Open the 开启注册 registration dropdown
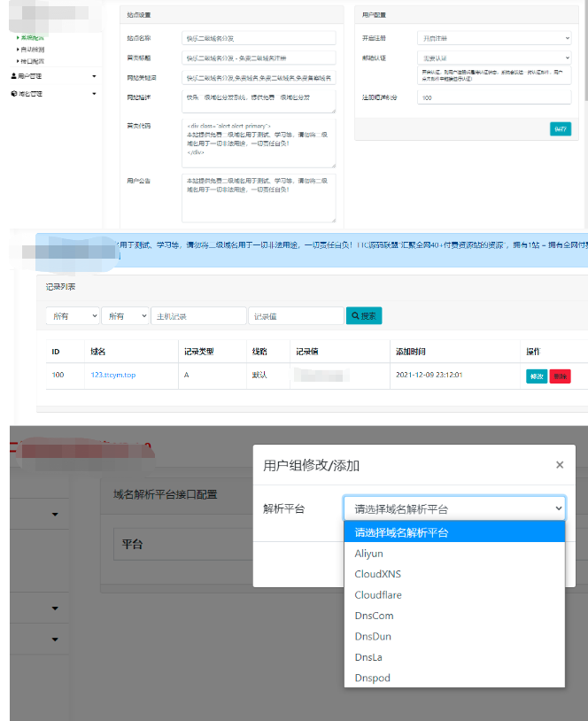 [494, 38]
